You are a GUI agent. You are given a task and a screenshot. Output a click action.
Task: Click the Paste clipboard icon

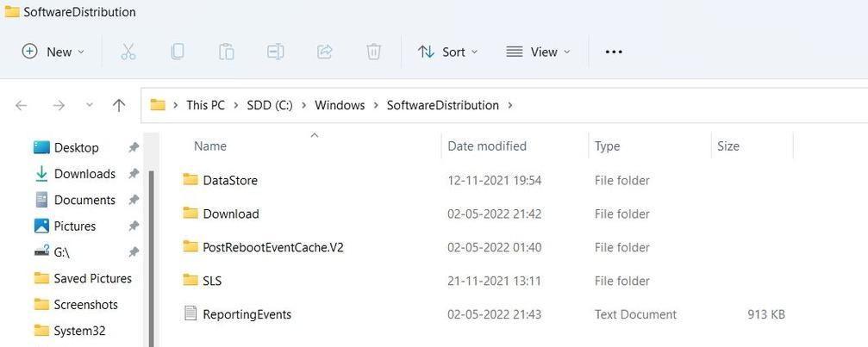[227, 52]
